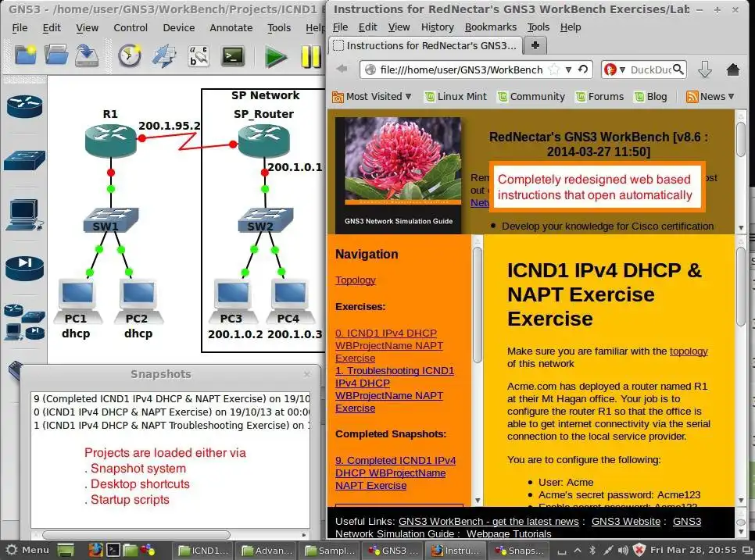Select PC3 in the topology
The width and height of the screenshot is (755, 560).
(233, 300)
